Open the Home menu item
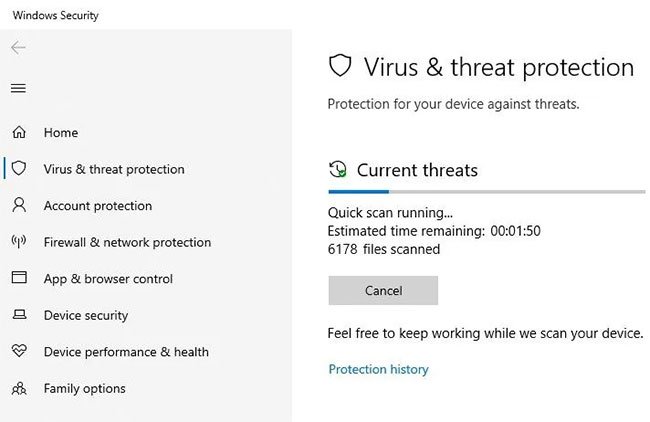Screen dimensions: 650x422 point(61,133)
